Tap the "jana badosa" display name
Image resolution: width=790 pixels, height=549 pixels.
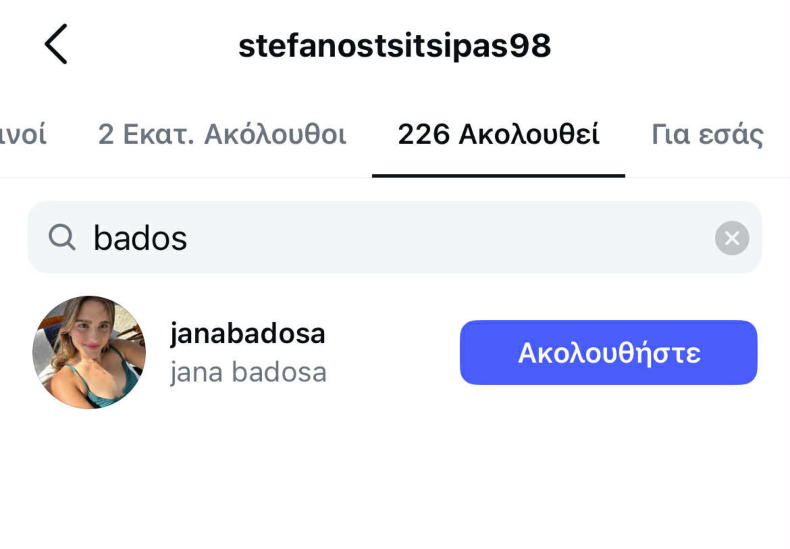248,372
